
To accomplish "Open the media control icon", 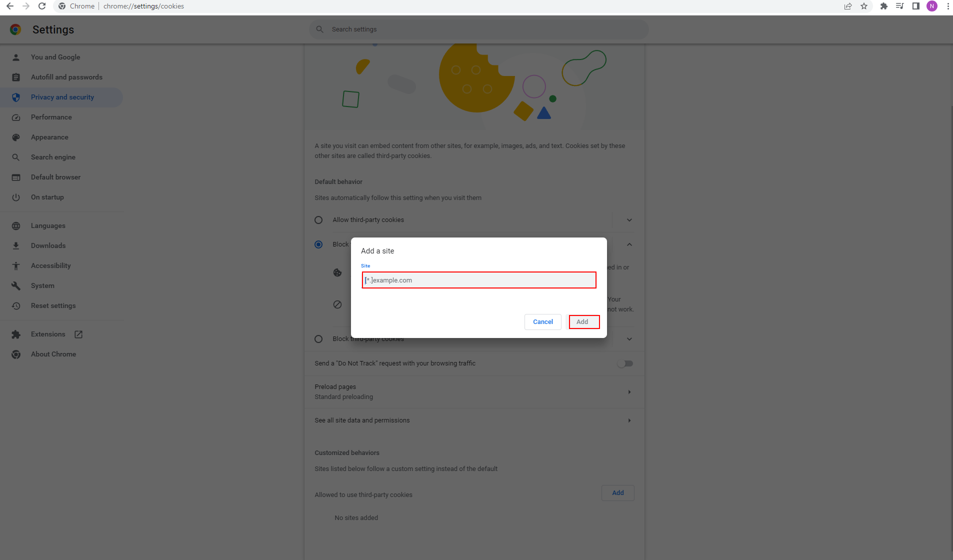I will (x=899, y=6).
